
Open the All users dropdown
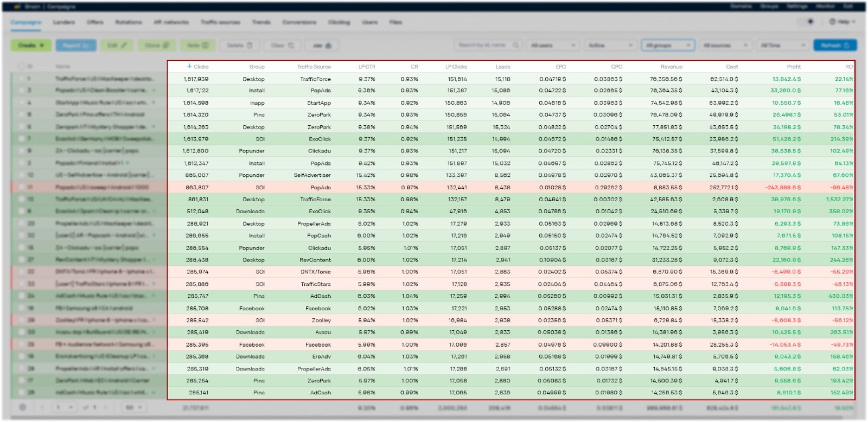(553, 45)
